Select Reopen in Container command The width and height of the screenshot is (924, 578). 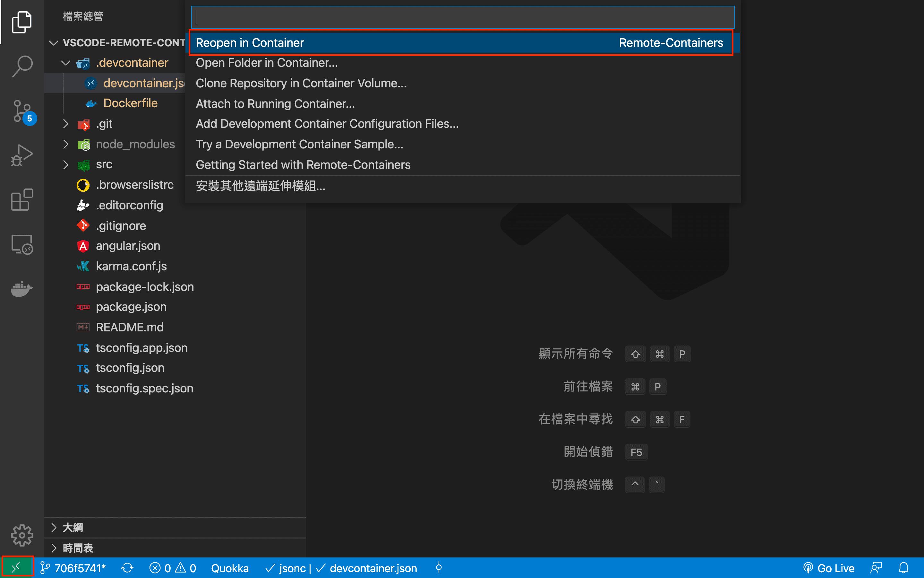pos(462,42)
